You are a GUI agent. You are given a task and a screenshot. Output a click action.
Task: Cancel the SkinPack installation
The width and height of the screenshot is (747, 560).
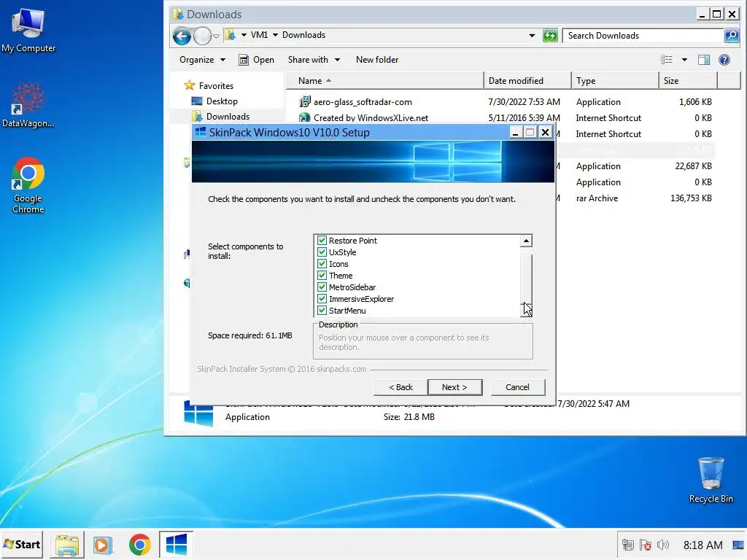click(x=517, y=387)
